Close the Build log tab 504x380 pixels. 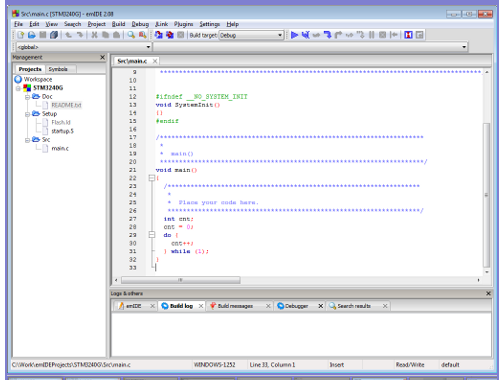click(201, 306)
